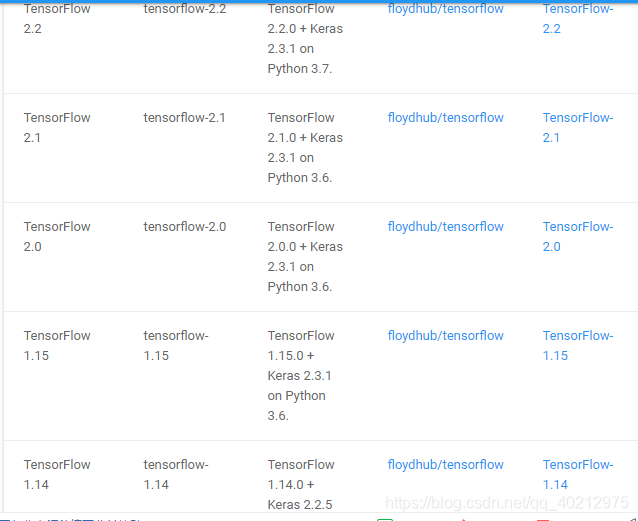The width and height of the screenshot is (638, 521).
Task: Select the 'tensorflow-2.2' tag cell
Action: click(x=185, y=9)
